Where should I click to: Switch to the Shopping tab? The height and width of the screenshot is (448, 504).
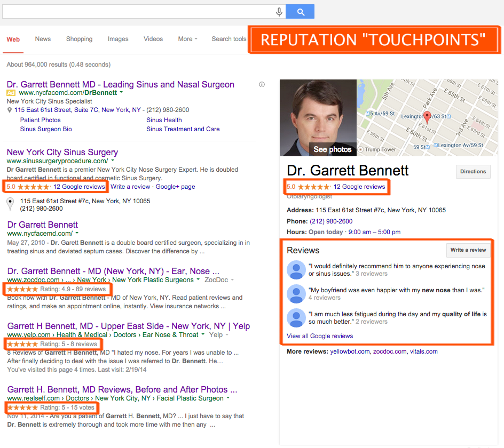[80, 39]
